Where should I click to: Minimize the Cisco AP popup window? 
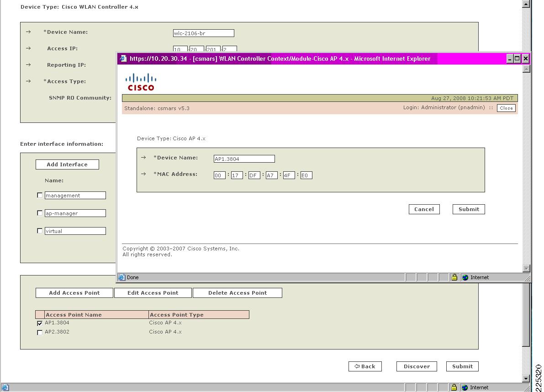[x=509, y=58]
